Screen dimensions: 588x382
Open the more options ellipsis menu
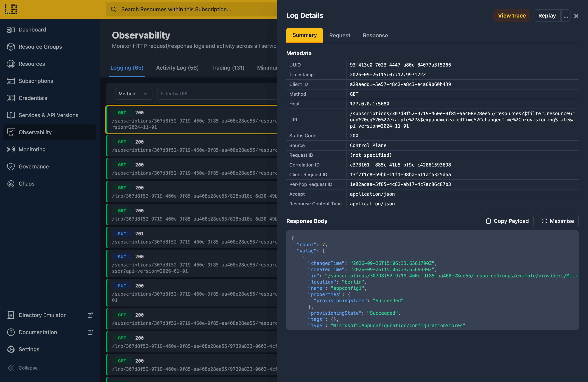point(565,16)
